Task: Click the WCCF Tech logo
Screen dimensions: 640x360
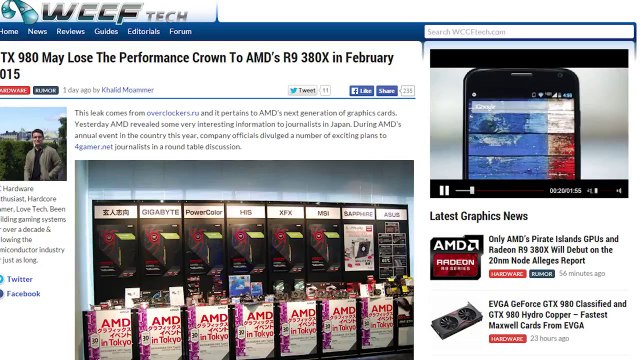Action: point(94,11)
